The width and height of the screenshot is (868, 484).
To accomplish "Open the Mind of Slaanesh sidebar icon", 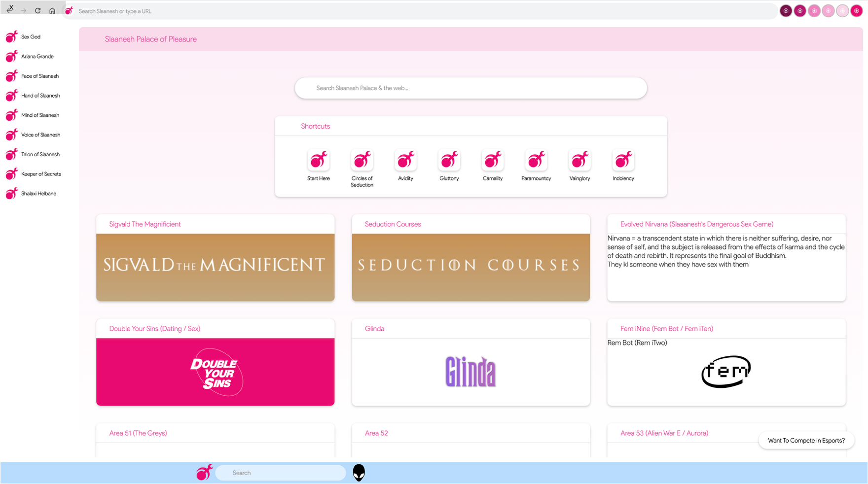I will [x=12, y=115].
